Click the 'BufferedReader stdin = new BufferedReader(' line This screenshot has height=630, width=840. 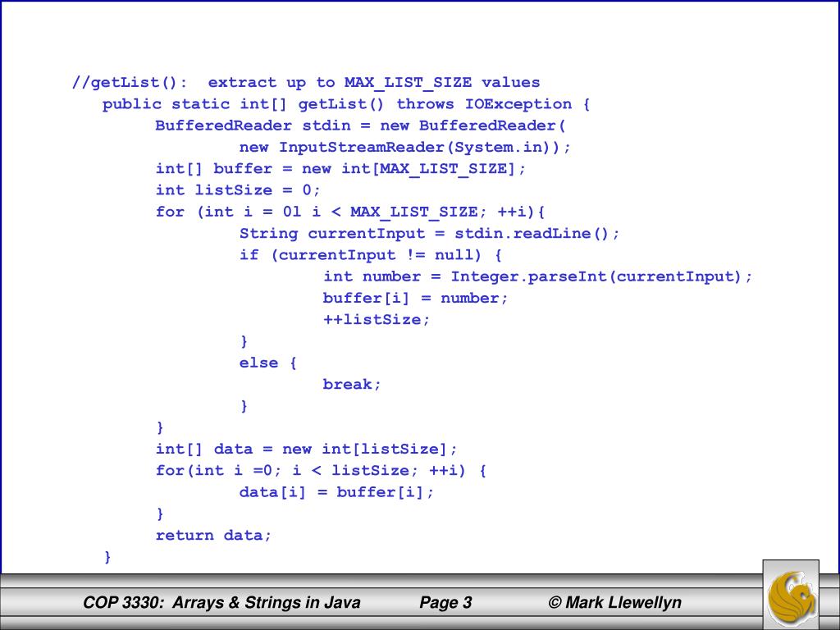(x=361, y=126)
